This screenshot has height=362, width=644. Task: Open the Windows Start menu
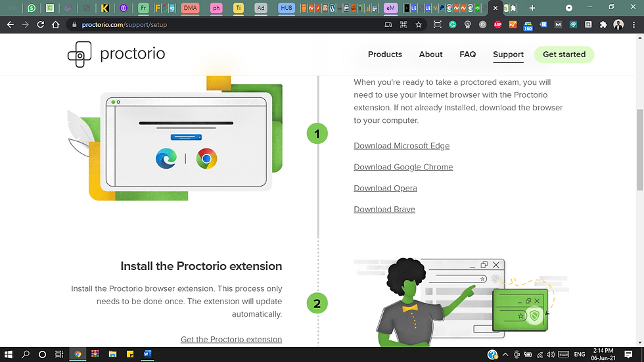click(x=8, y=354)
